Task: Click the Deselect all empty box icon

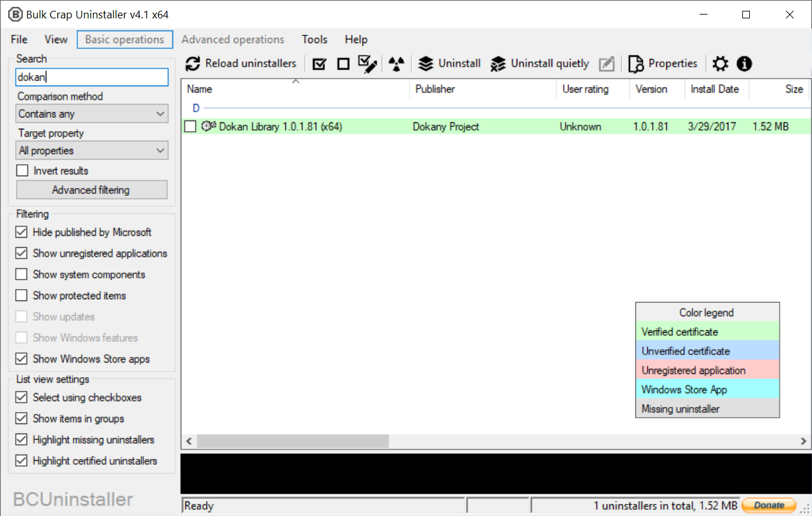Action: pyautogui.click(x=344, y=63)
